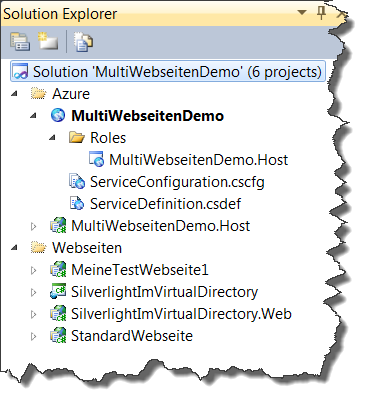Collapse the Azure solution folder
Screen dimensions: 370x408
(14, 94)
